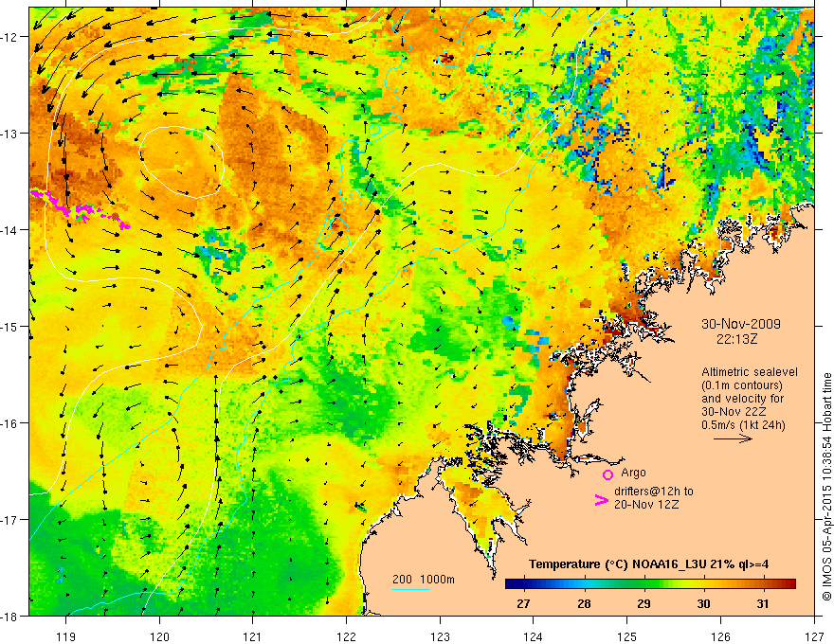834x644 pixels.
Task: Click the 30-Nov-2009 date label
Action: tap(741, 324)
